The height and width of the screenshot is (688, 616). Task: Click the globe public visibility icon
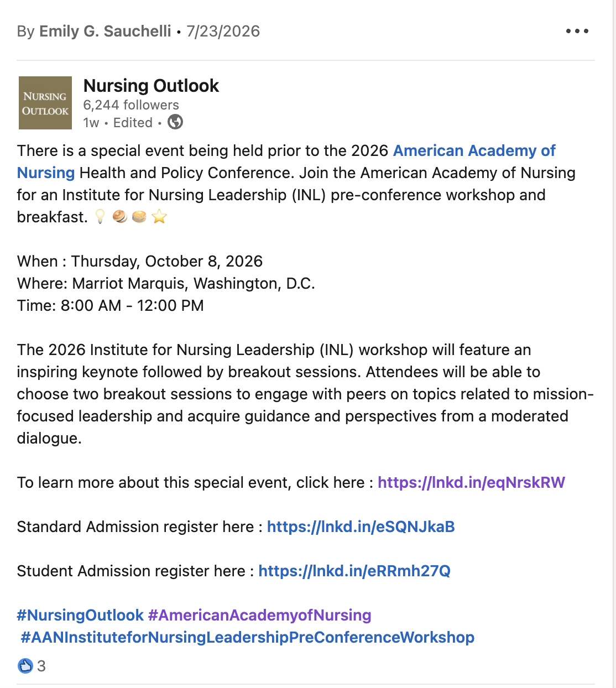175,122
